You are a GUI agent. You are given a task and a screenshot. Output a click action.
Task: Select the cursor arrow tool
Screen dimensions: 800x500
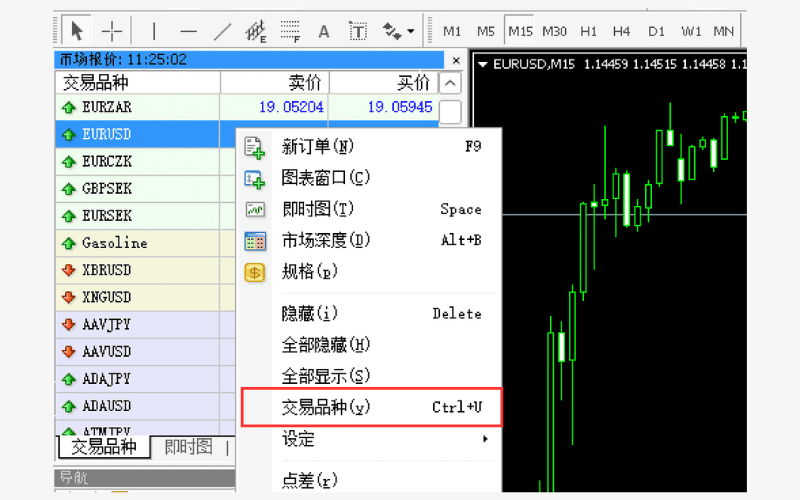coord(77,31)
